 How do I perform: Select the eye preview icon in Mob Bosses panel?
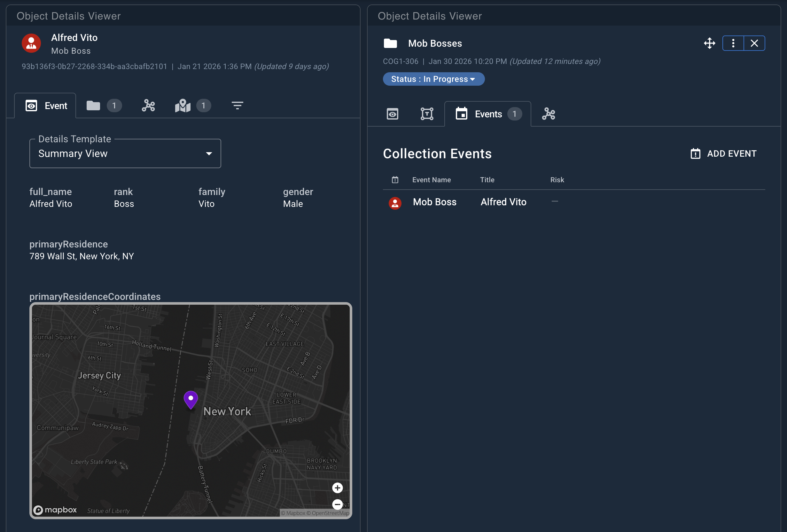(x=392, y=114)
